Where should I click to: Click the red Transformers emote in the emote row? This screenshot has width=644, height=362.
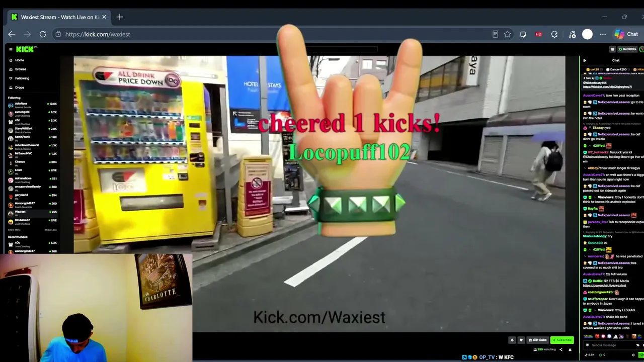597,336
